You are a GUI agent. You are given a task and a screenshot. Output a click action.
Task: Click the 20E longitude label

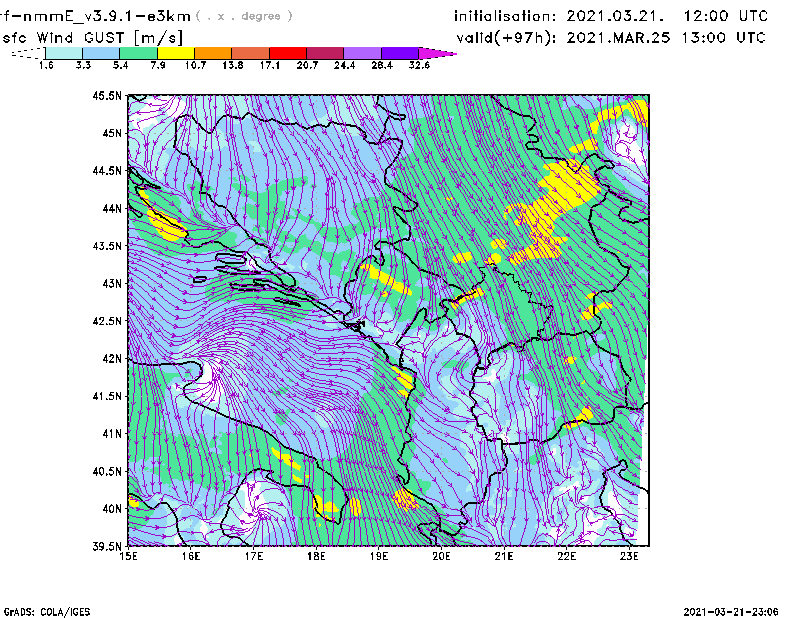[x=441, y=556]
